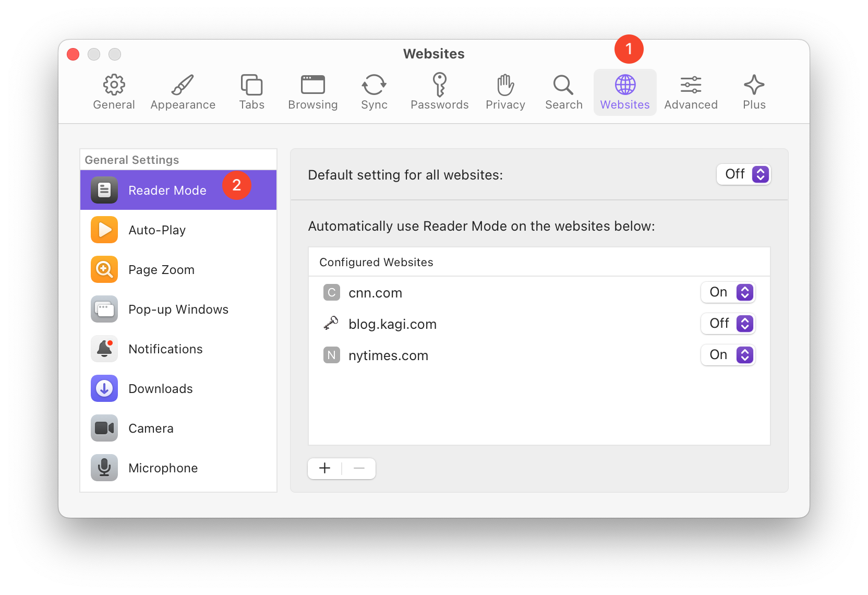Open Search settings magnifier icon
The height and width of the screenshot is (595, 868).
pyautogui.click(x=563, y=85)
